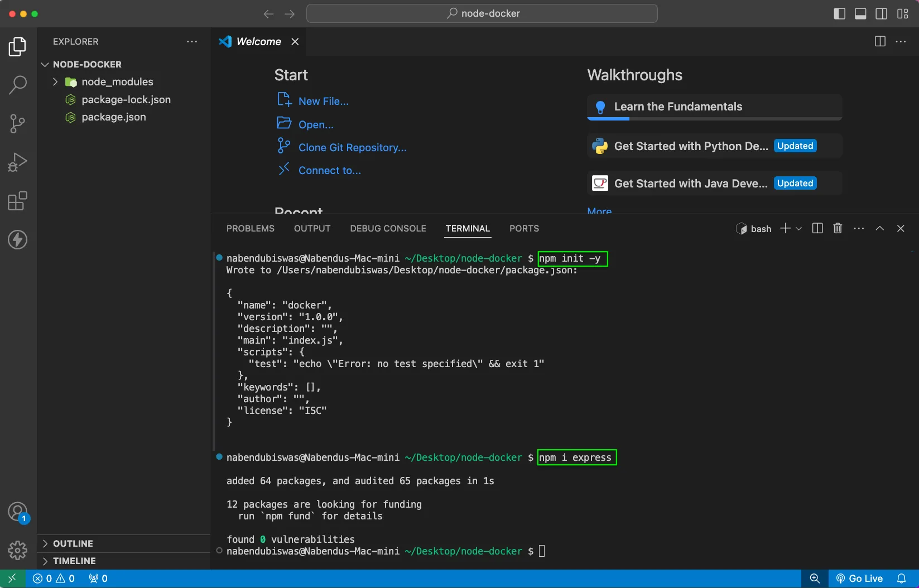
Task: Open the Accounts menu icon
Action: [x=18, y=512]
